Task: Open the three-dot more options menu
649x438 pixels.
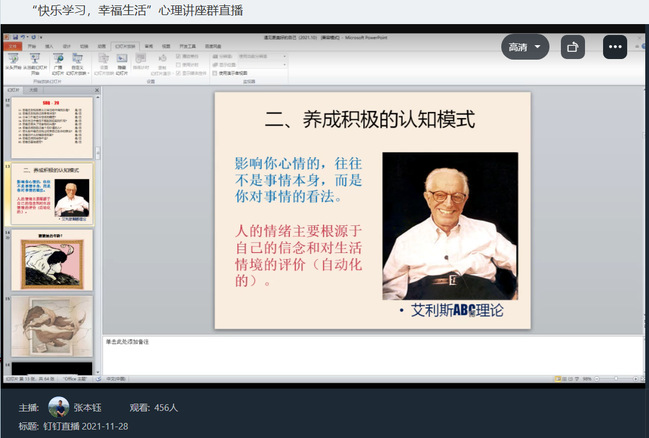Action: (x=614, y=46)
